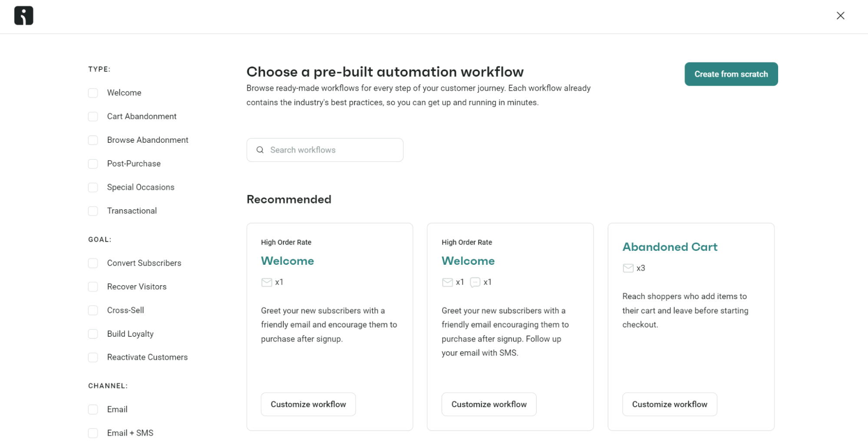Check the Convert Subscribers goal
Screen dimensions: 868x441
click(x=93, y=263)
